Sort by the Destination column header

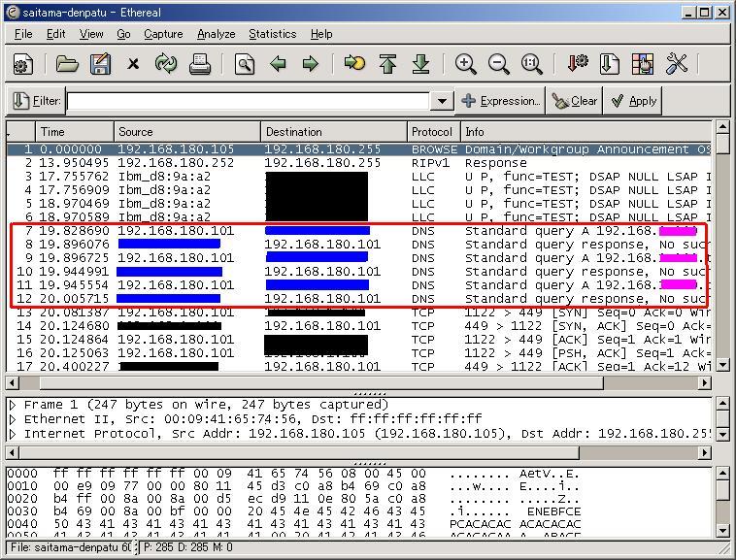click(x=334, y=132)
